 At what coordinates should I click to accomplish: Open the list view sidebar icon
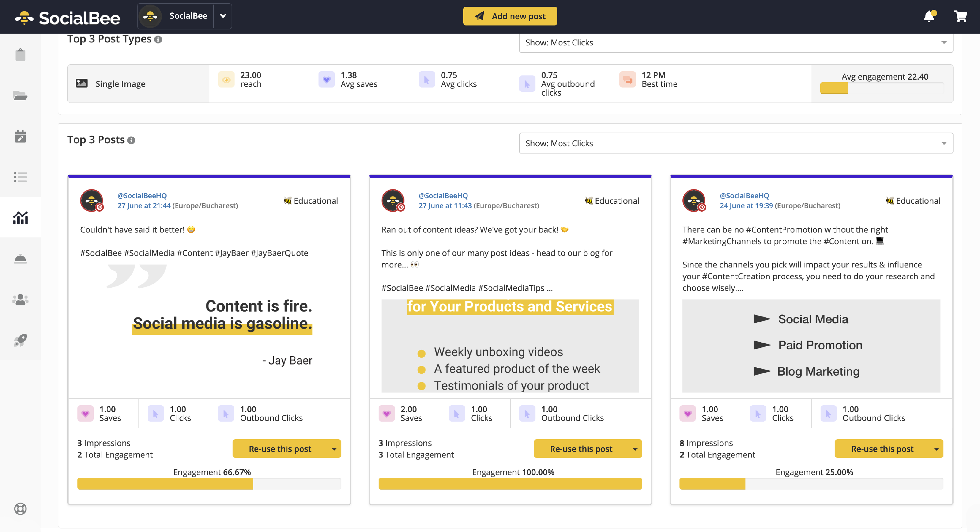pos(20,177)
